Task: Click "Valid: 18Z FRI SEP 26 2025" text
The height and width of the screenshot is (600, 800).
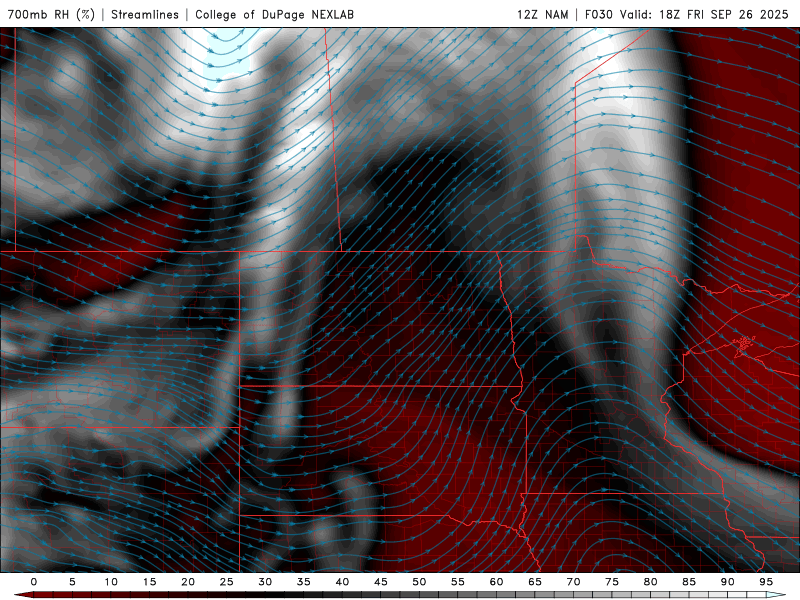Action: click(704, 14)
